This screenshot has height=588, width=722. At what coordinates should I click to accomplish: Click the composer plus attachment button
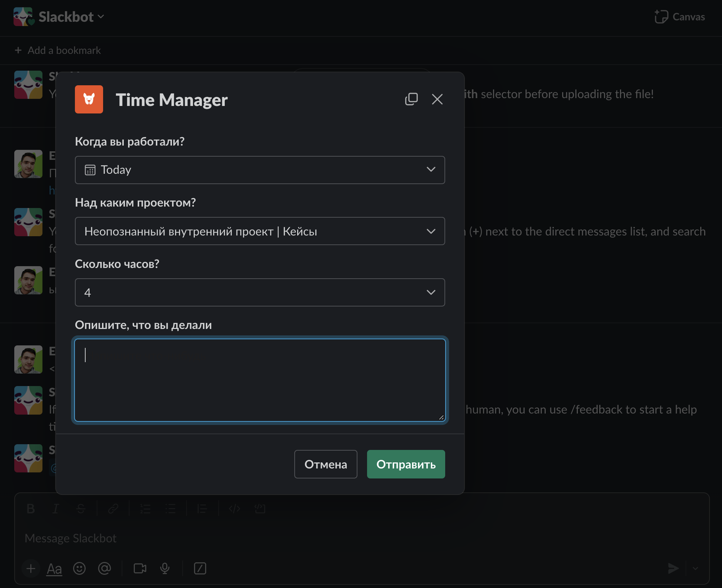pos(31,568)
